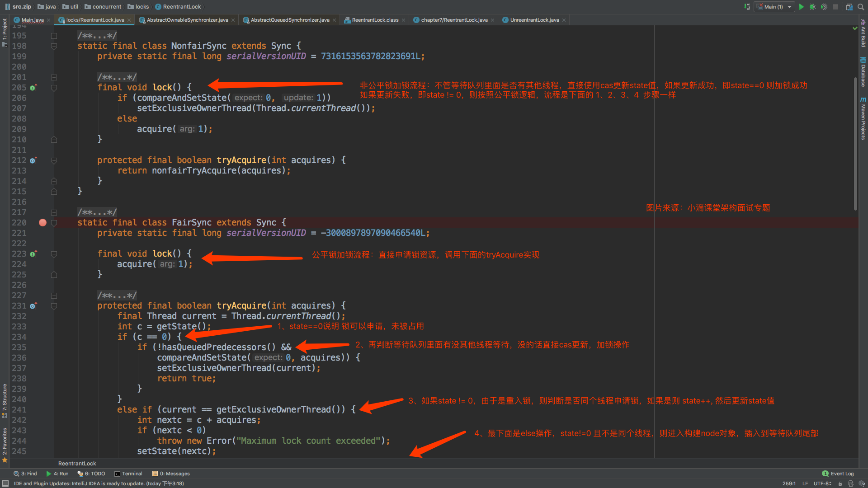
Task: Open the Event Log
Action: click(838, 474)
